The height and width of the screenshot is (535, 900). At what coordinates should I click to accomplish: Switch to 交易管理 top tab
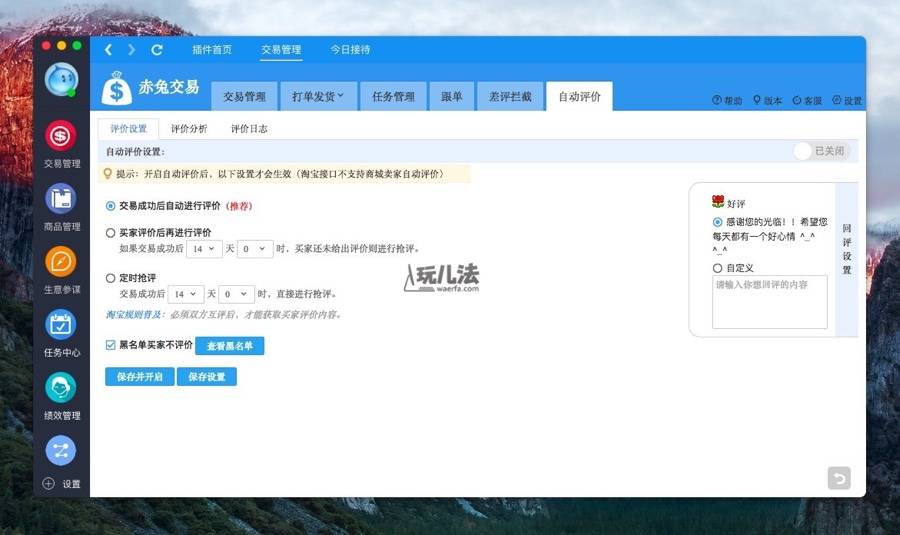(281, 50)
